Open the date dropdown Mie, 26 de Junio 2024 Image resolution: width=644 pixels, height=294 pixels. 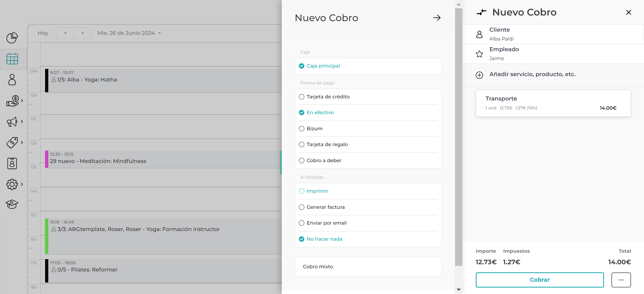[129, 33]
